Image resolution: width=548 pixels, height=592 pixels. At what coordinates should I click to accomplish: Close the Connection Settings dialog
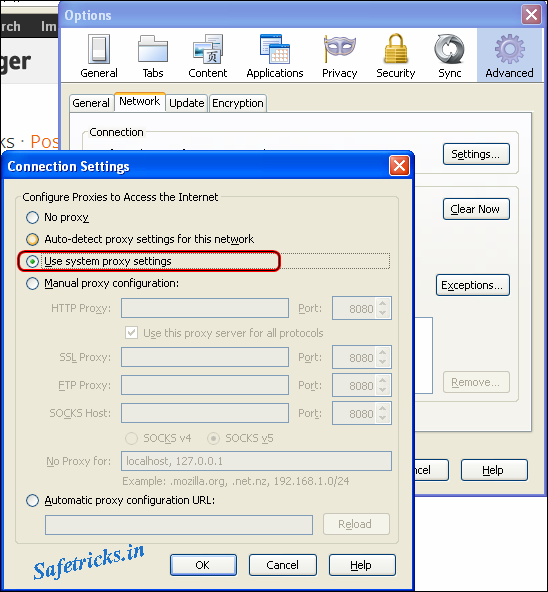pos(399,166)
